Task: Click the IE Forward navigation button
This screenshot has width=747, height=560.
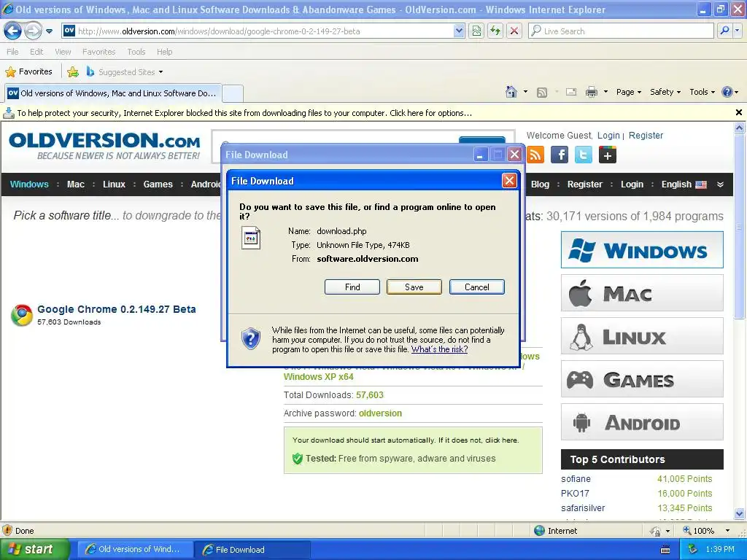Action: tap(33, 31)
